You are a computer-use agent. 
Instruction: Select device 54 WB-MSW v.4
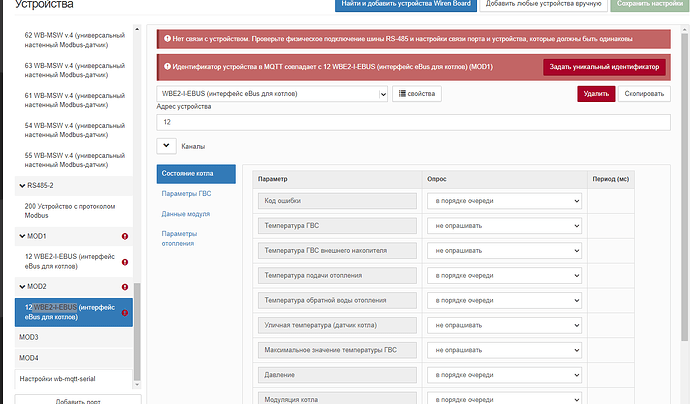74,130
